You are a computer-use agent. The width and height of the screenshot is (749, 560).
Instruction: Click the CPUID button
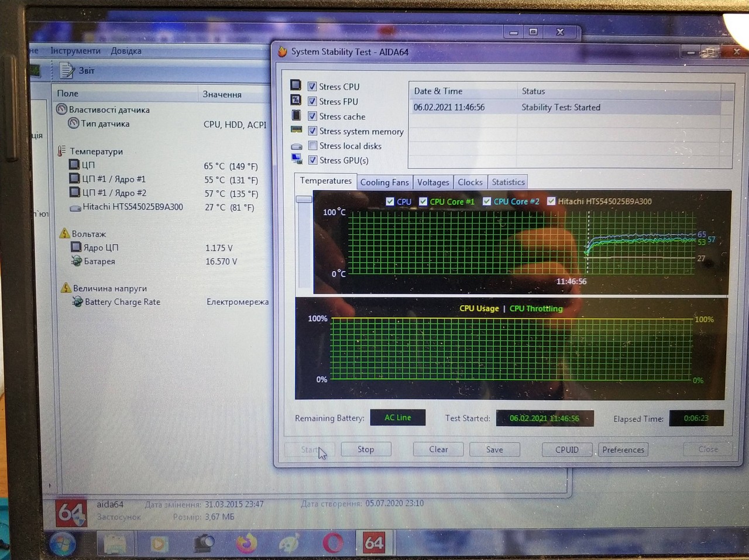tap(566, 449)
